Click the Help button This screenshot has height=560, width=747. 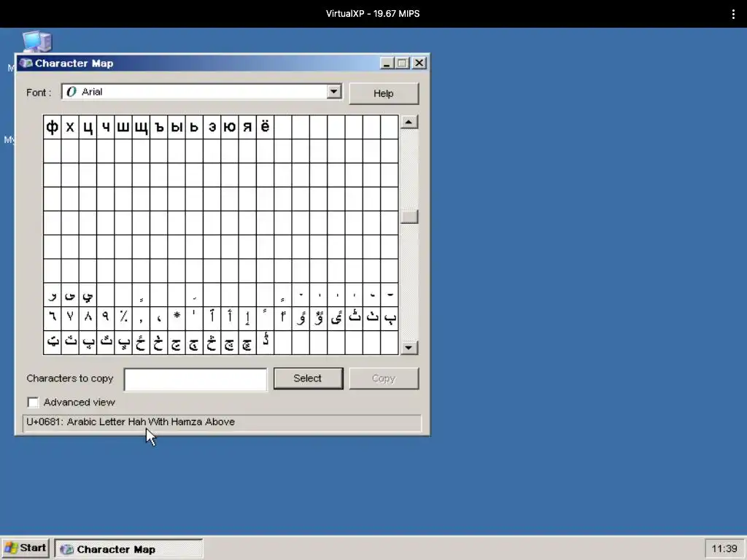click(x=384, y=93)
